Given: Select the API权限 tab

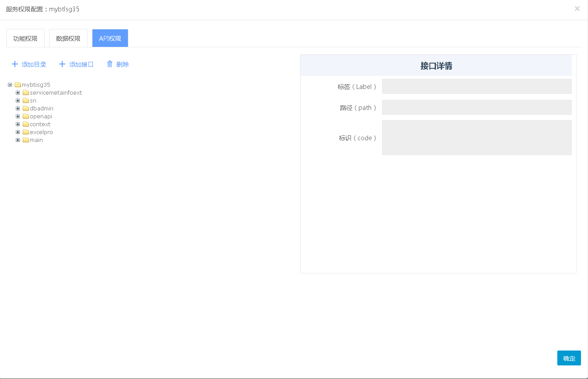Looking at the screenshot, I should (110, 39).
